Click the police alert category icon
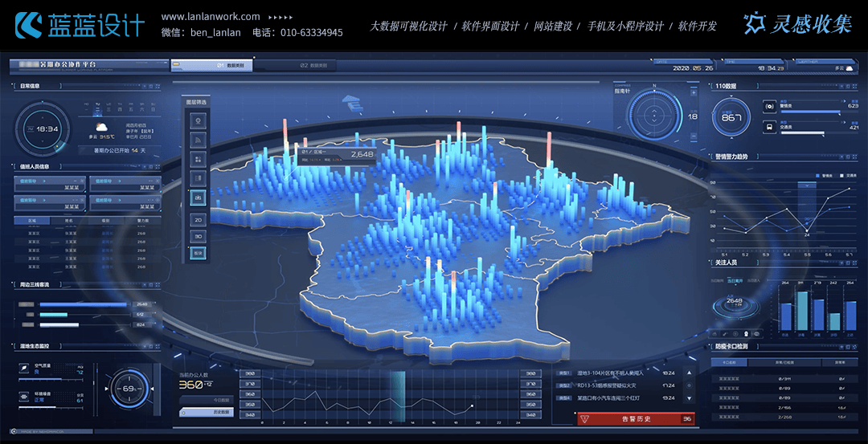868x444 pixels. tap(769, 106)
